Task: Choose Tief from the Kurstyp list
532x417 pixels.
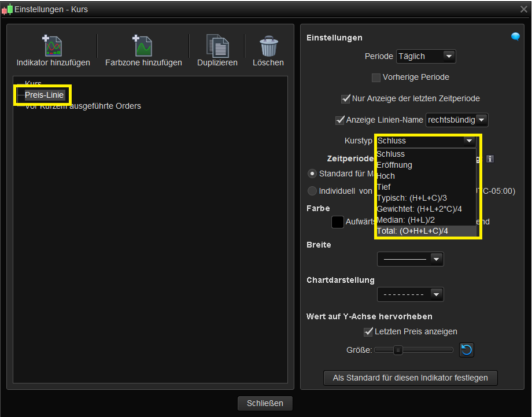Action: pyautogui.click(x=426, y=187)
